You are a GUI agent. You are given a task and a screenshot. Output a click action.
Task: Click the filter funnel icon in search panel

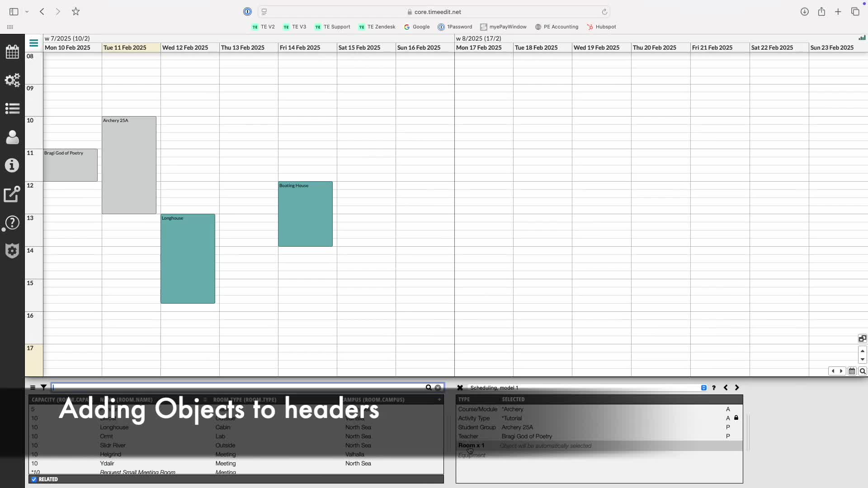pos(43,388)
